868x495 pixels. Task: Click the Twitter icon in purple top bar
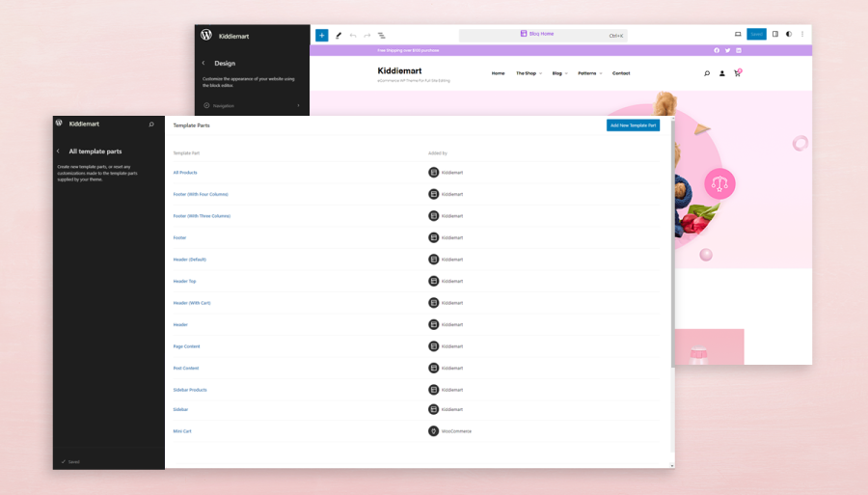[727, 50]
